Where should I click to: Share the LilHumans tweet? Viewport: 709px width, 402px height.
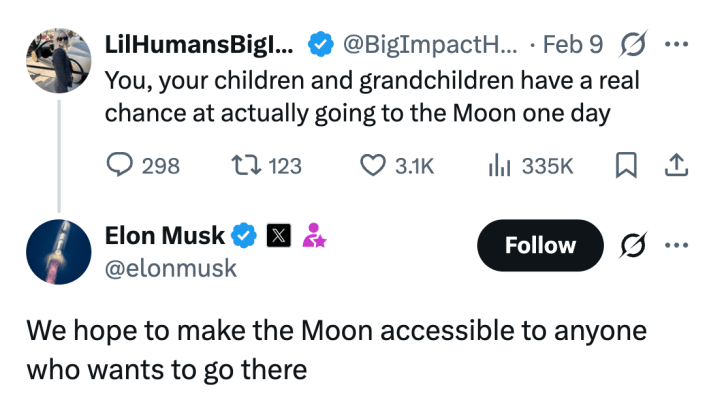pyautogui.click(x=675, y=165)
